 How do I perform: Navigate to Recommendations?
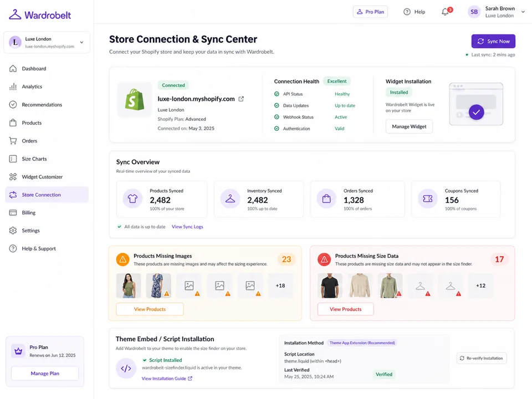47,105
